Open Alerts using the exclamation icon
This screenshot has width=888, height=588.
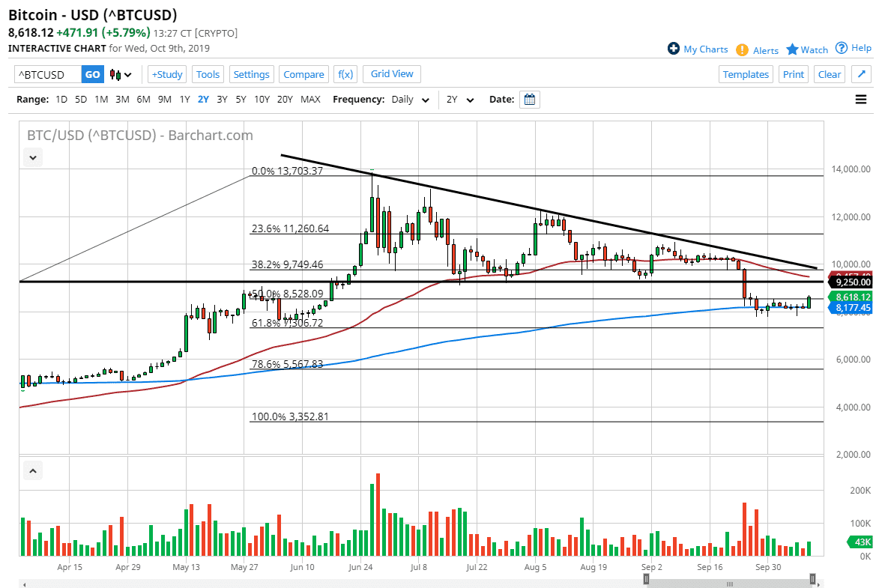[x=741, y=49]
